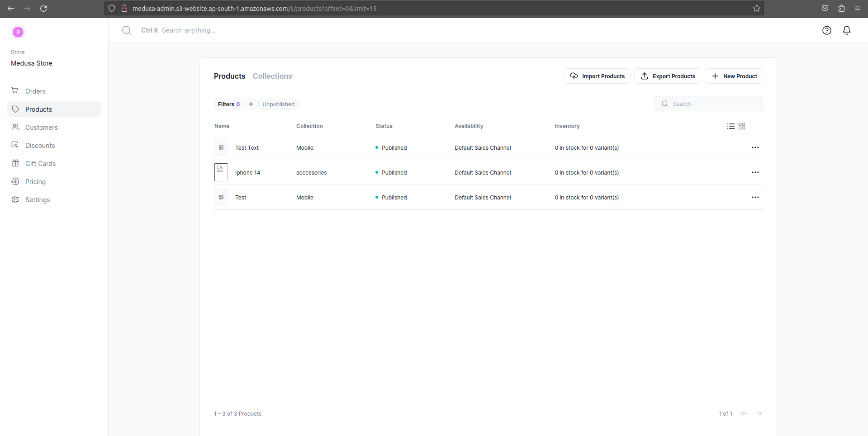The image size is (868, 436).
Task: Open the Firefox application menu
Action: coord(858,8)
